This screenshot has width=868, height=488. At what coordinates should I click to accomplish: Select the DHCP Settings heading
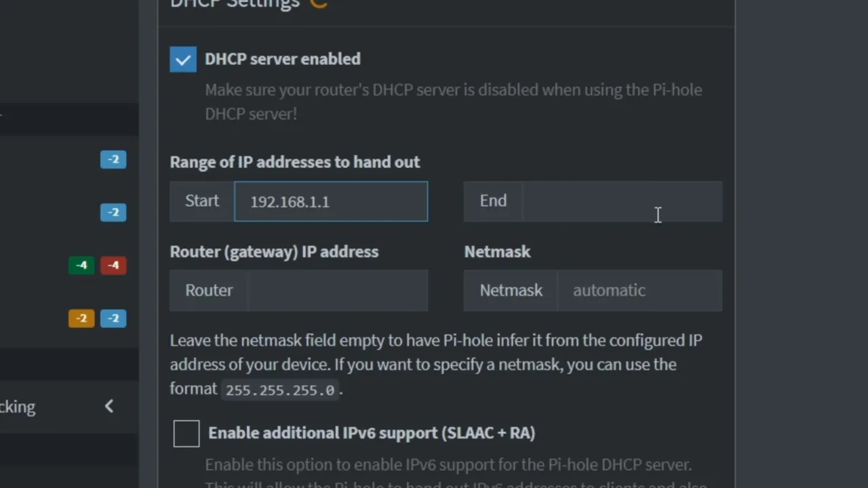(x=235, y=5)
